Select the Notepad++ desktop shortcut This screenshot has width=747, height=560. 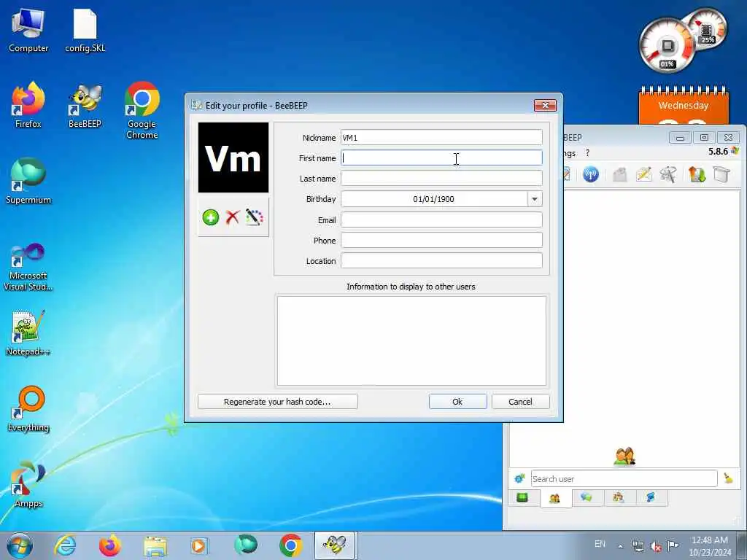(x=28, y=333)
